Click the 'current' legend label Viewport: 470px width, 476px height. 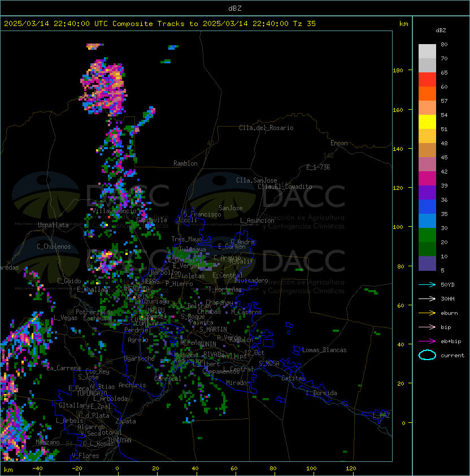452,355
